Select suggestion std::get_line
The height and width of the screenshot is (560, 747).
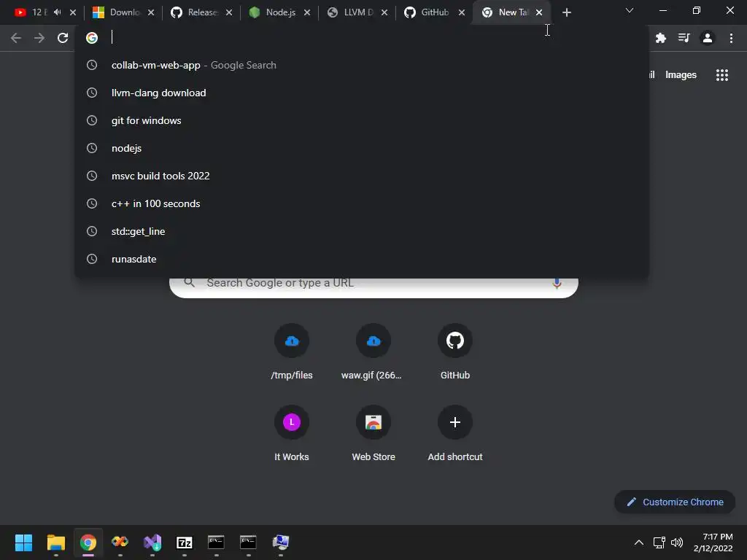(362, 231)
